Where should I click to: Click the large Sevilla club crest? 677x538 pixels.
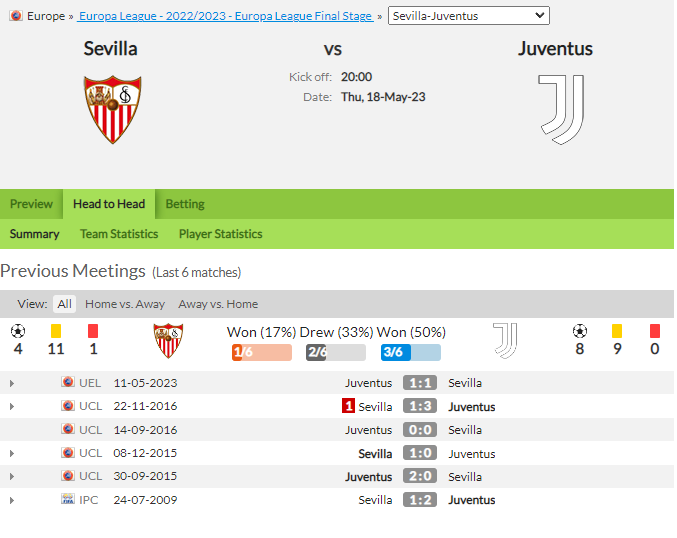(113, 109)
